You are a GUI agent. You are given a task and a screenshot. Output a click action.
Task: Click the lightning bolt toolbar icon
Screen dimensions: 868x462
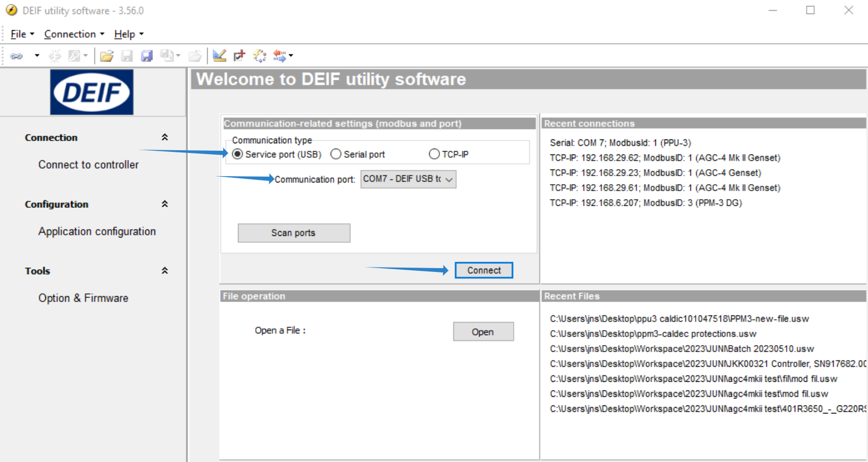click(260, 56)
